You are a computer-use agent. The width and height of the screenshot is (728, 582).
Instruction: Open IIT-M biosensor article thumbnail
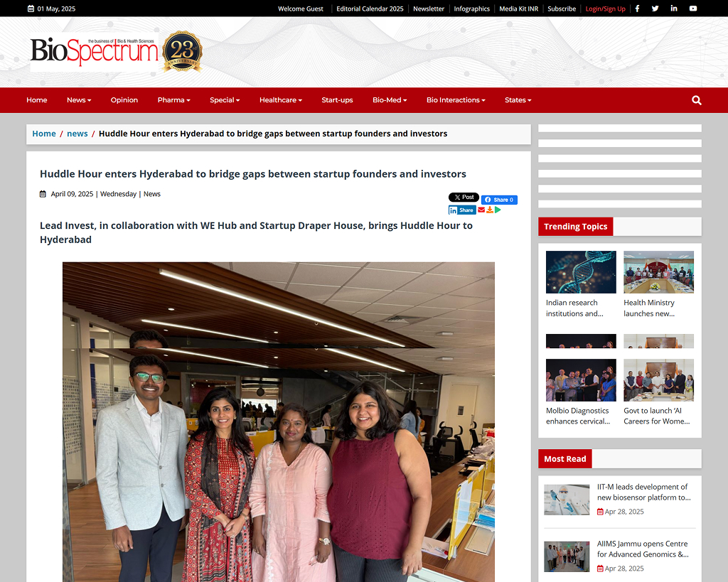click(567, 500)
